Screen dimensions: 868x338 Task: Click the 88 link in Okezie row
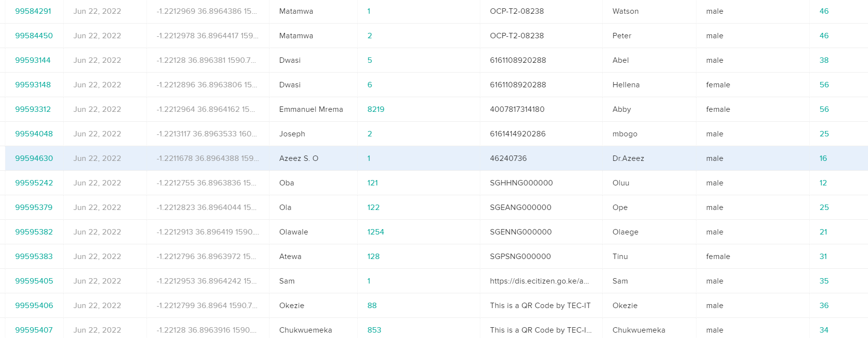[372, 306]
